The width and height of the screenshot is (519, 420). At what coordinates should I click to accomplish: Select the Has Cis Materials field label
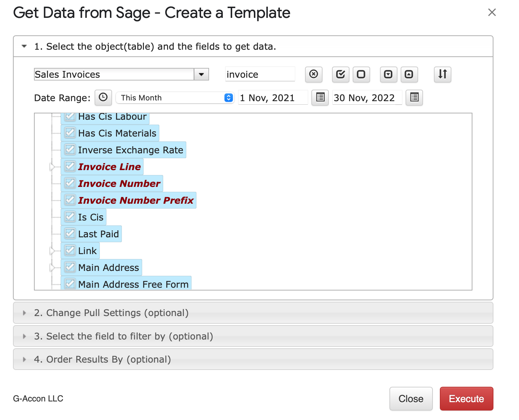click(117, 133)
